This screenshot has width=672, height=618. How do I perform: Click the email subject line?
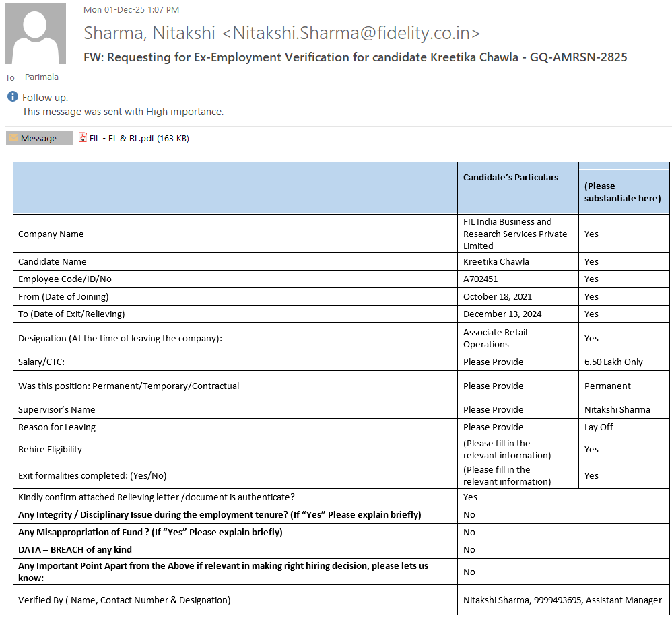point(355,57)
